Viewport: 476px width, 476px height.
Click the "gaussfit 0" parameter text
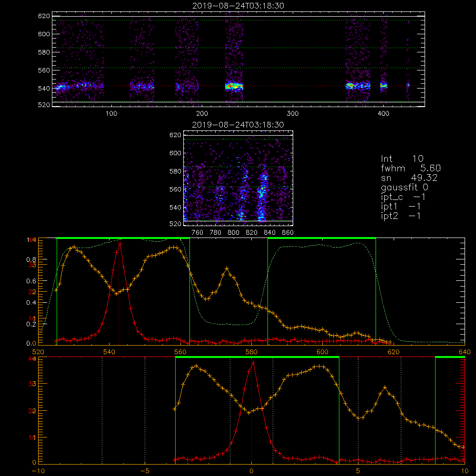(405, 187)
